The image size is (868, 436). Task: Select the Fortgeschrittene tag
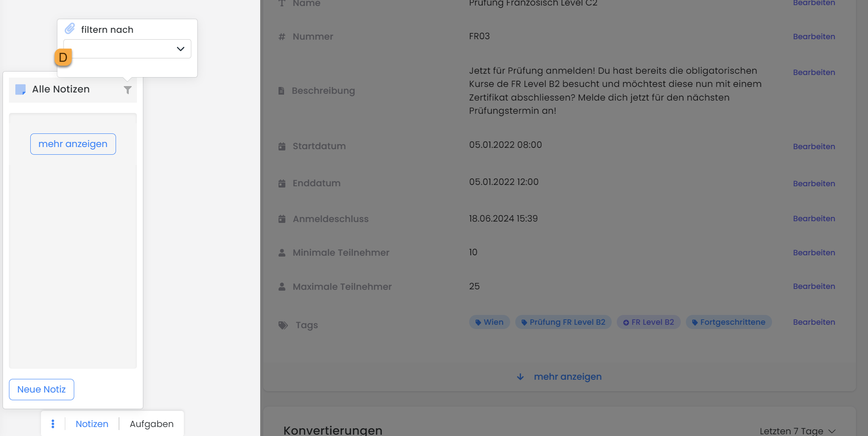(x=729, y=322)
